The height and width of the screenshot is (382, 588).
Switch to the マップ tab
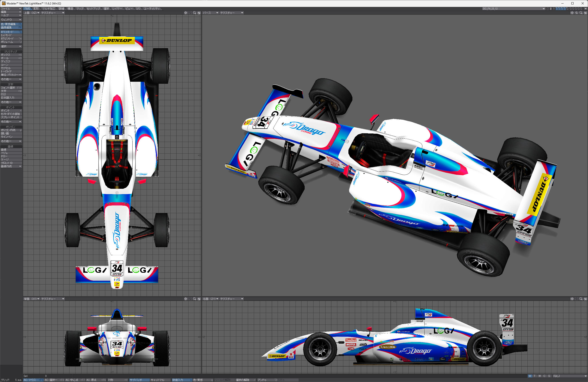80,9
